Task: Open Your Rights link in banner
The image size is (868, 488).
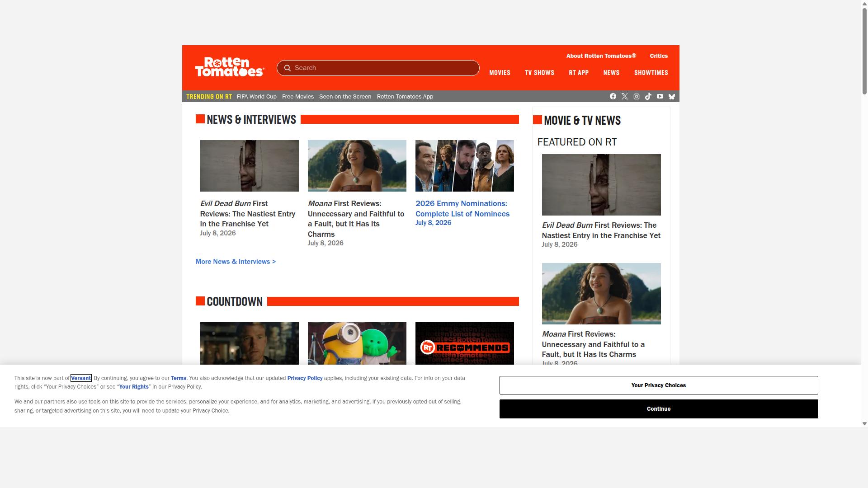Action: tap(134, 387)
